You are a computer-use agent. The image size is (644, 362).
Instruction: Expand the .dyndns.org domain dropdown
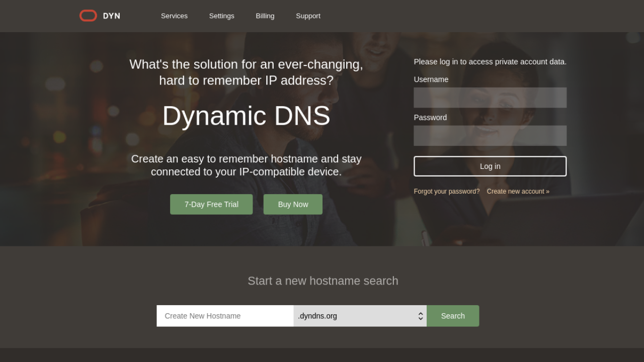[360, 316]
